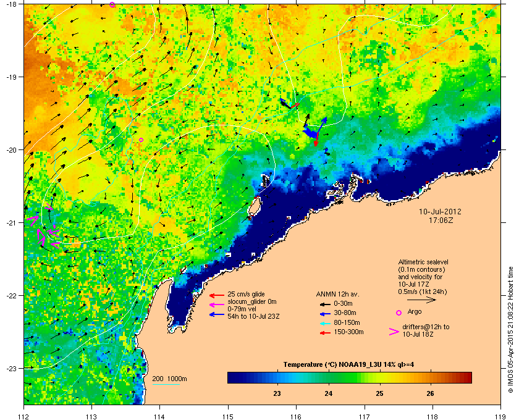Click the "200 1000m" depth label
This screenshot has height=420, width=519.
click(169, 379)
